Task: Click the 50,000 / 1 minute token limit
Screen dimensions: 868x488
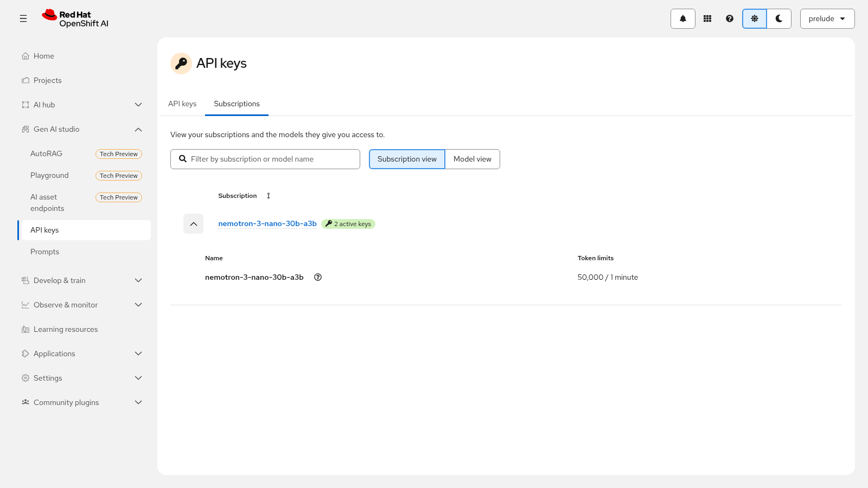Action: coord(608,277)
